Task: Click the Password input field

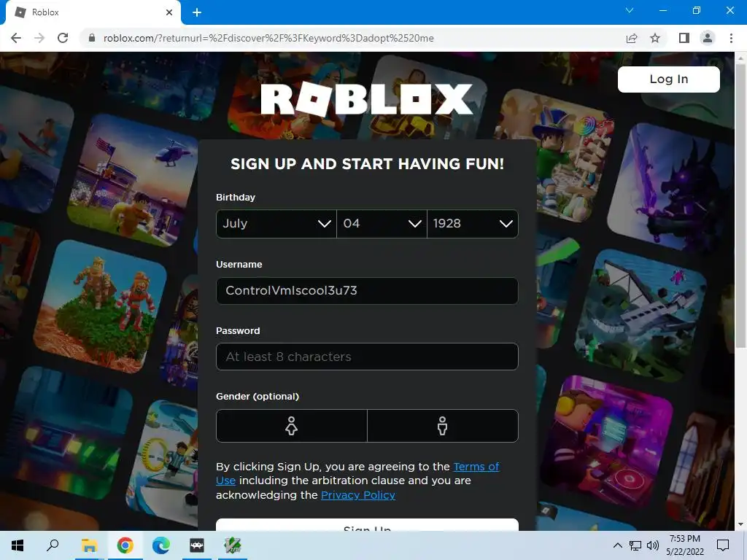Action: 367,357
